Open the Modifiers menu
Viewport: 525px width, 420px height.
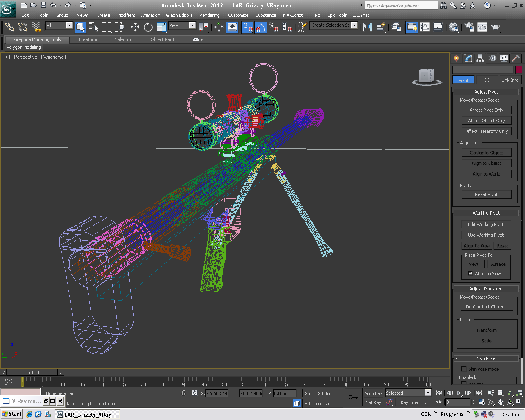click(x=126, y=15)
